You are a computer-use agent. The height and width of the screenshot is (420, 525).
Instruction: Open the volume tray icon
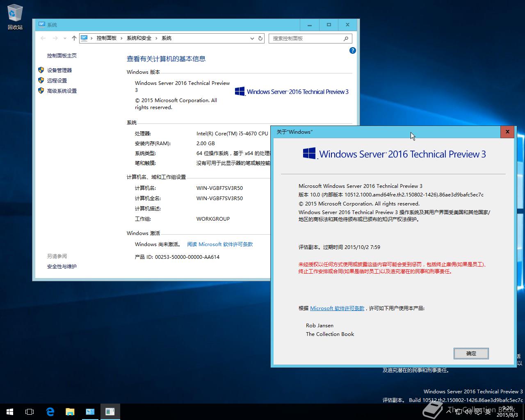point(468,412)
